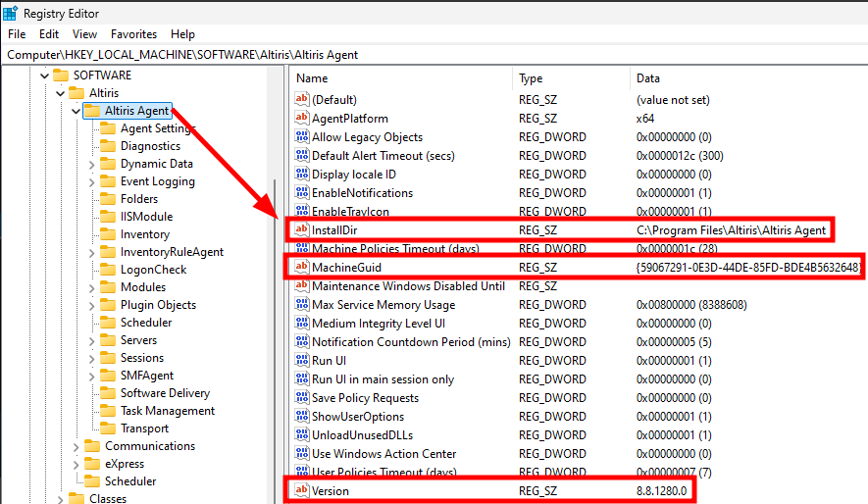The width and height of the screenshot is (868, 504).
Task: Select DWORD icon for Run UI
Action: pos(302,360)
